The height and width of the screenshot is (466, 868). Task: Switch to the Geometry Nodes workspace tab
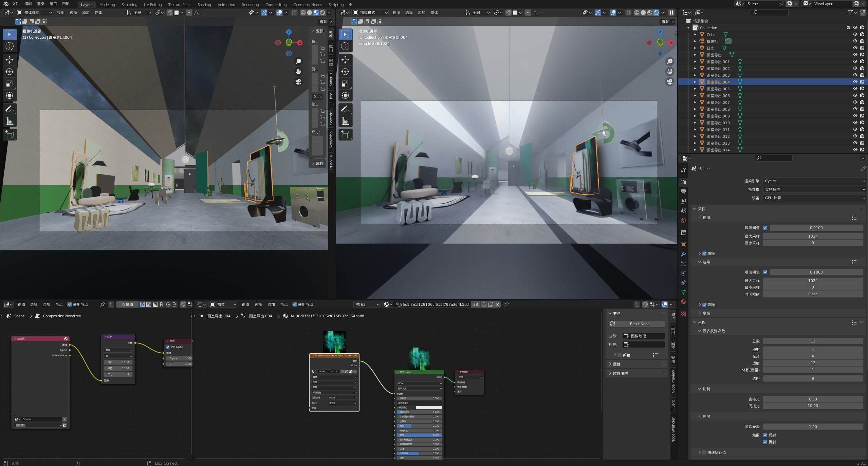pos(307,5)
